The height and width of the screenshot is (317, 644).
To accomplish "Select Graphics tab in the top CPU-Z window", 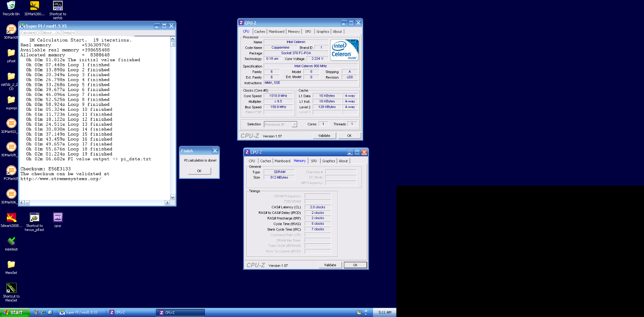I will (323, 31).
